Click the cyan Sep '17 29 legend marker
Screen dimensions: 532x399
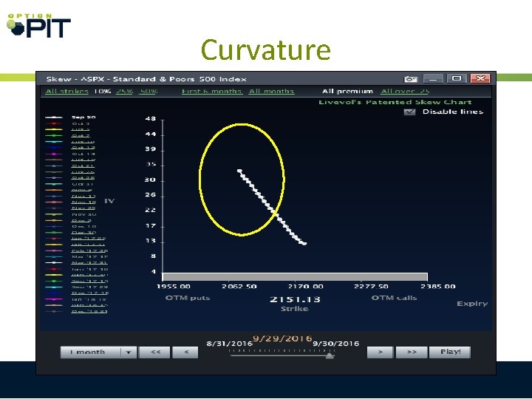[54, 287]
